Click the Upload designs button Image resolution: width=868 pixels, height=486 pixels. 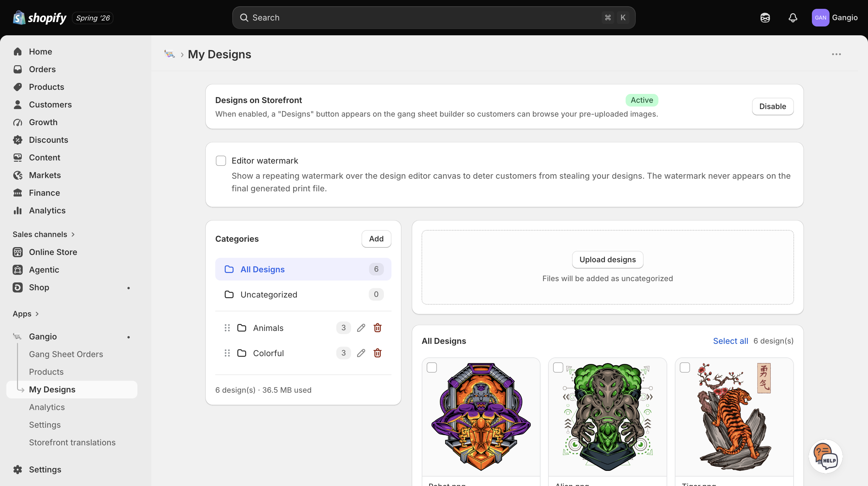(x=608, y=259)
